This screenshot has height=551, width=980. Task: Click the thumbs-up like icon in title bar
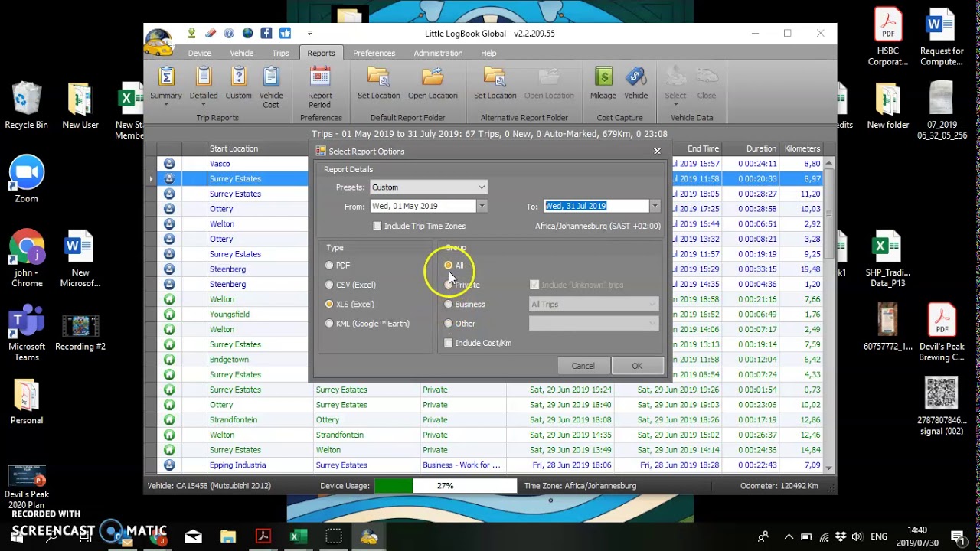pyautogui.click(x=285, y=33)
